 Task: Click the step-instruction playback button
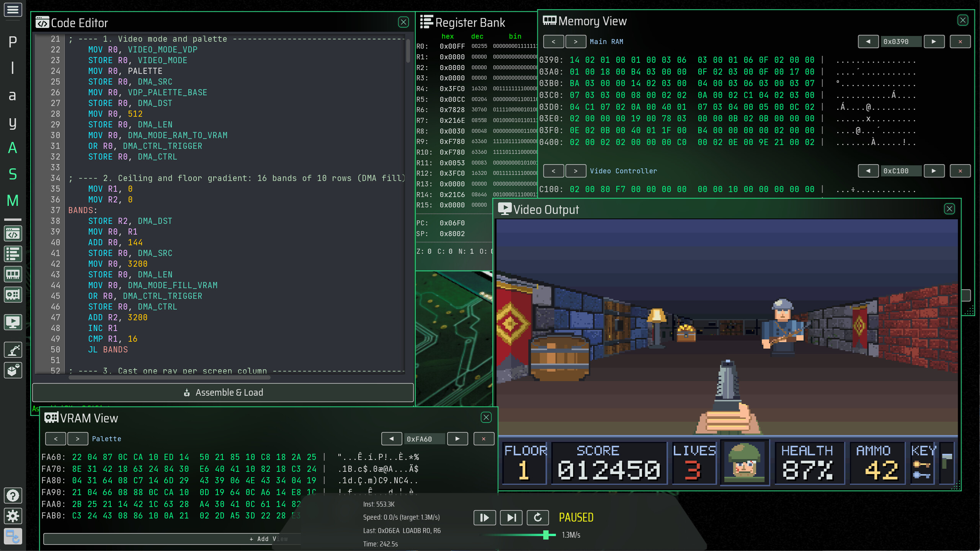(511, 518)
